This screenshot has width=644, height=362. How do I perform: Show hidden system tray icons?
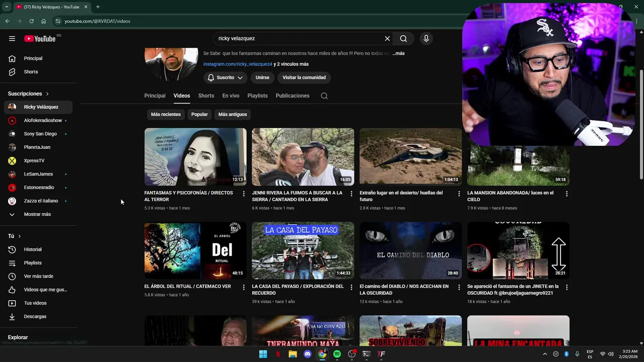click(544, 354)
